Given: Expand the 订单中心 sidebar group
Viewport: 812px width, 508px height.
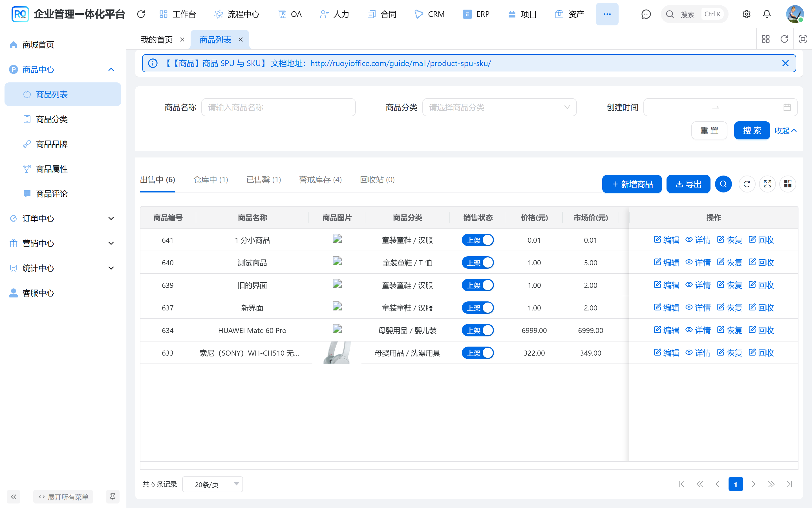Looking at the screenshot, I should pyautogui.click(x=62, y=218).
